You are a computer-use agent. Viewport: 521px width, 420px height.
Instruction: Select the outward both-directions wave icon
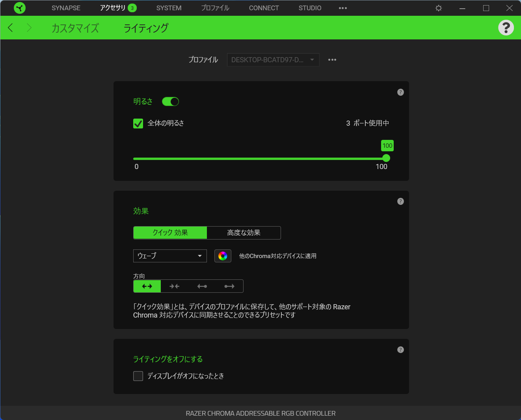pos(147,286)
